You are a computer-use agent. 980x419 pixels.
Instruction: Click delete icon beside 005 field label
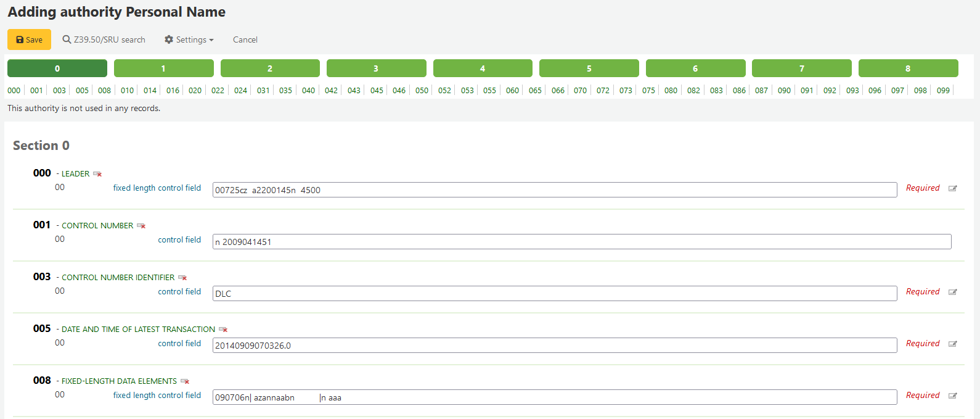223,330
